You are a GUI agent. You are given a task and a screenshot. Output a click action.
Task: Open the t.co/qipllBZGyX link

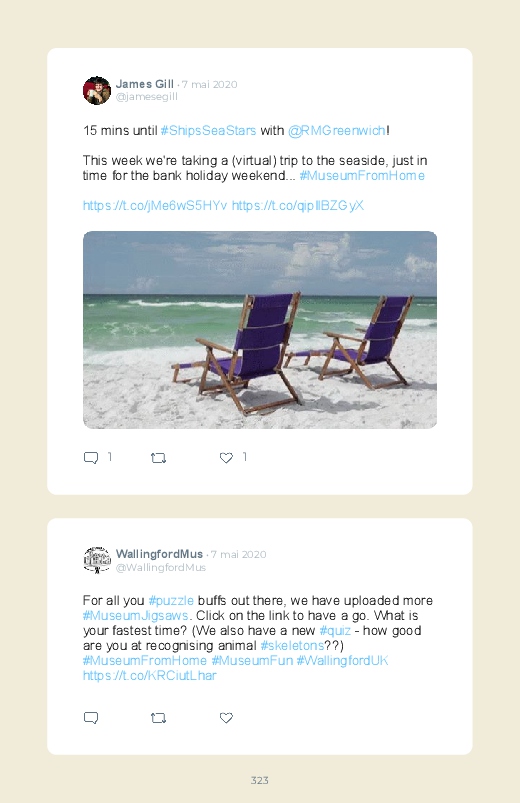pos(298,205)
